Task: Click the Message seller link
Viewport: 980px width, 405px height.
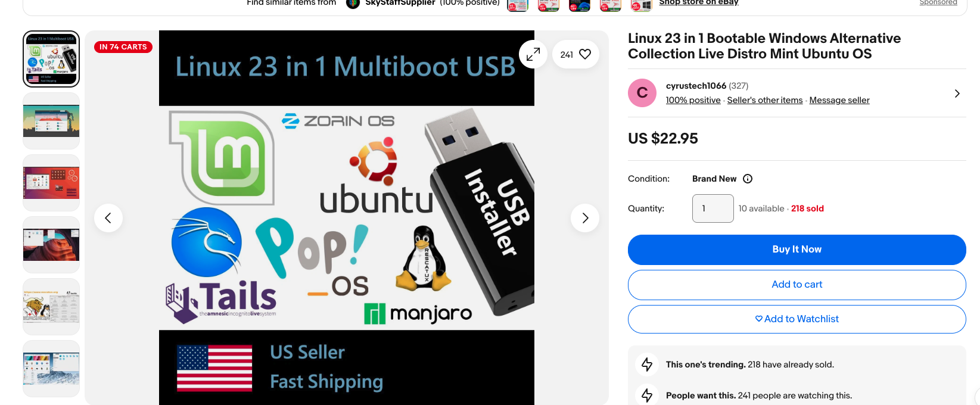Action: point(839,100)
